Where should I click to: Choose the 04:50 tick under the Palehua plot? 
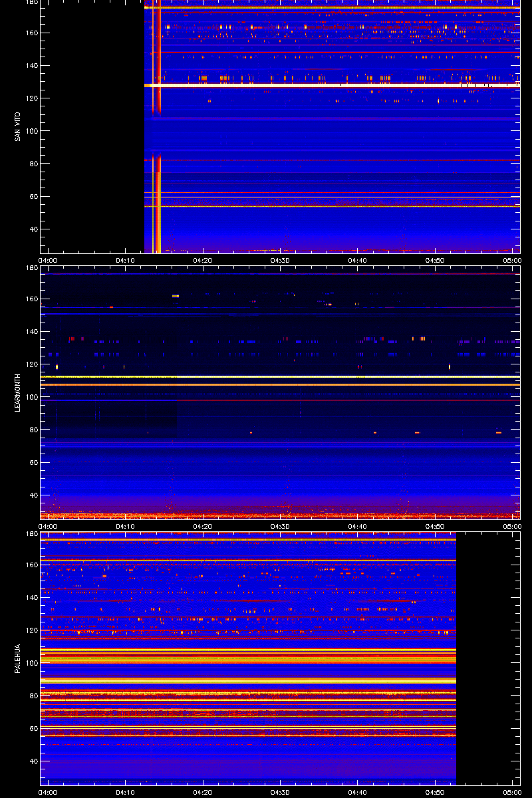[435, 793]
